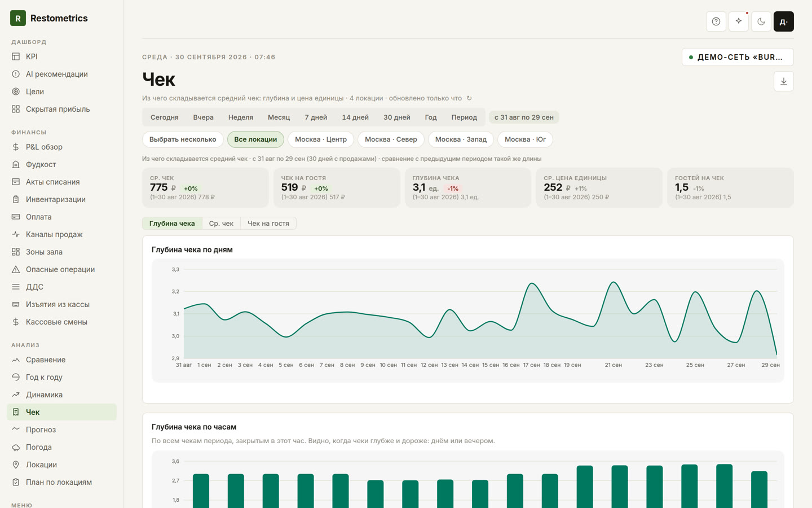This screenshot has height=508, width=812.
Task: Click the Изъятия из кассы icon
Action: (x=16, y=304)
